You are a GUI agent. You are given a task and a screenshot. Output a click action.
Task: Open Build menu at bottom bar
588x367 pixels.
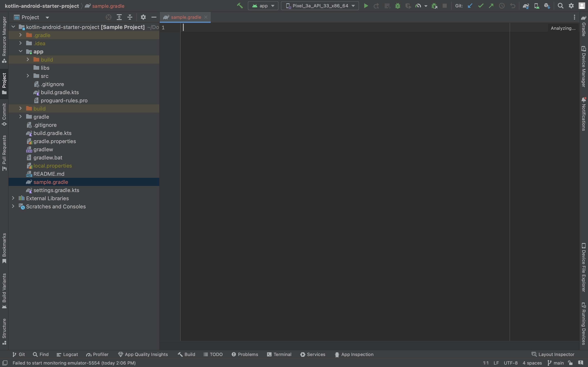coord(186,354)
